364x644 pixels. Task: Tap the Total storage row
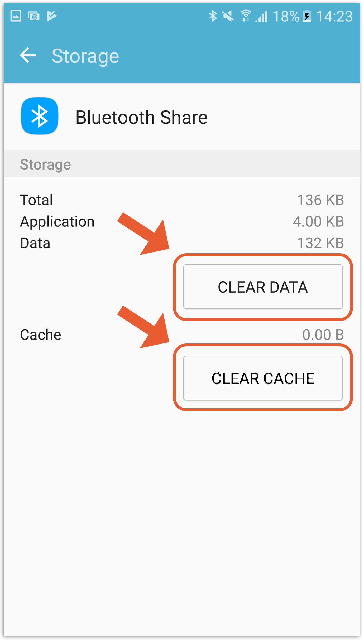pos(182,200)
